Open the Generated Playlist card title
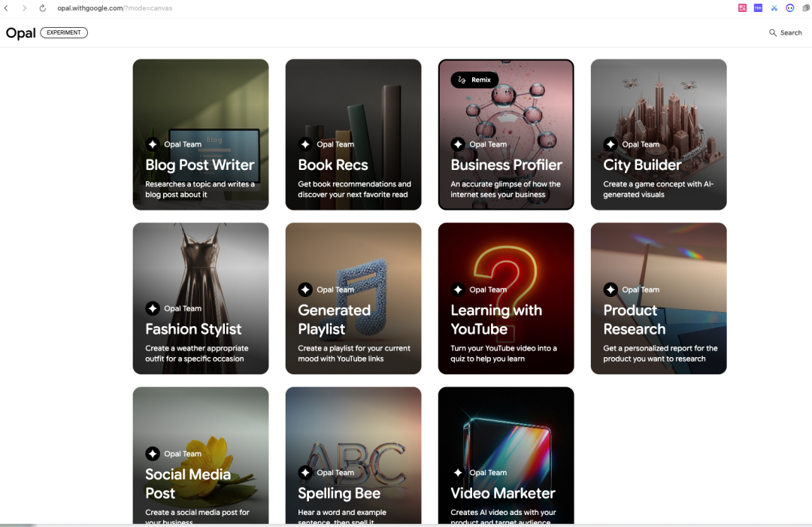 [334, 320]
